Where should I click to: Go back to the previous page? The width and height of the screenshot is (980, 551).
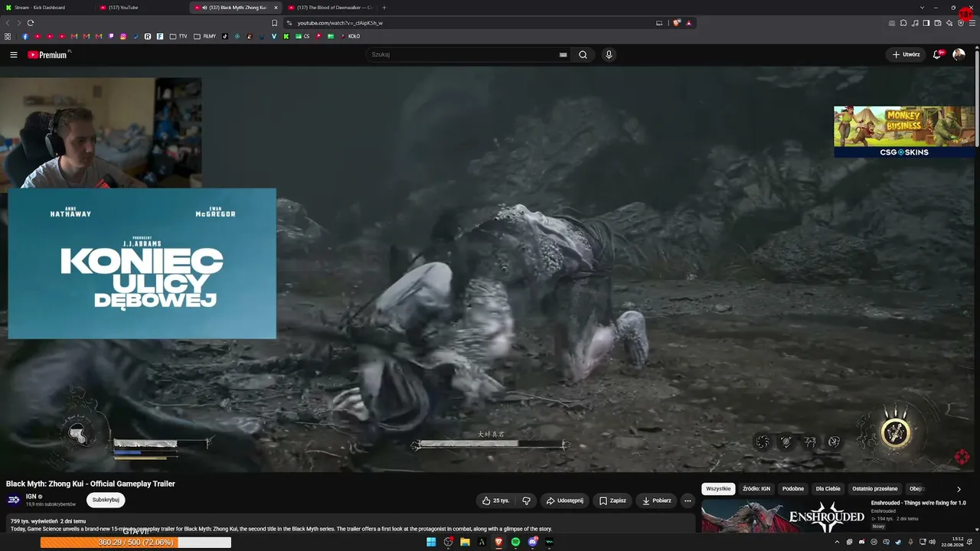[8, 23]
